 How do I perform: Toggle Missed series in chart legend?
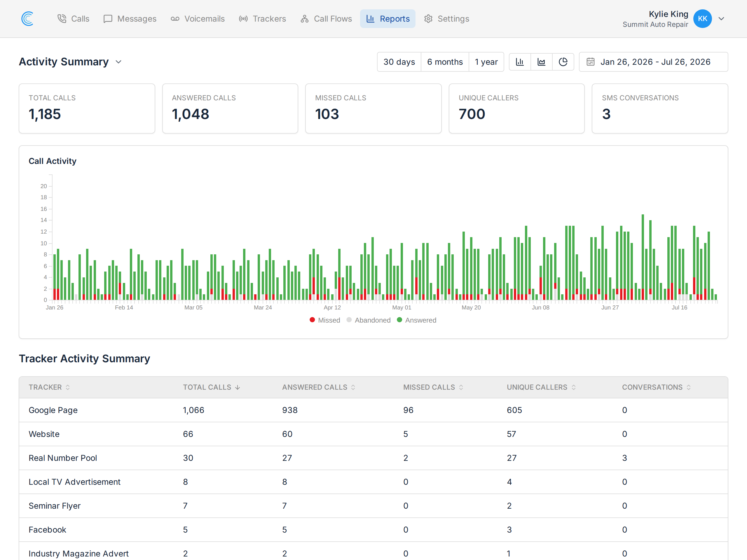[x=325, y=320]
